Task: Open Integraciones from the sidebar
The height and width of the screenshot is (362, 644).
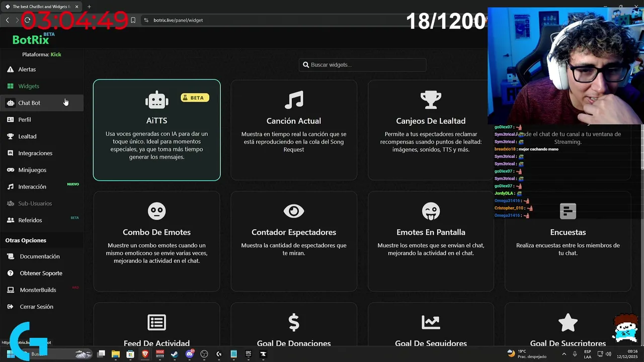Action: 41,153
